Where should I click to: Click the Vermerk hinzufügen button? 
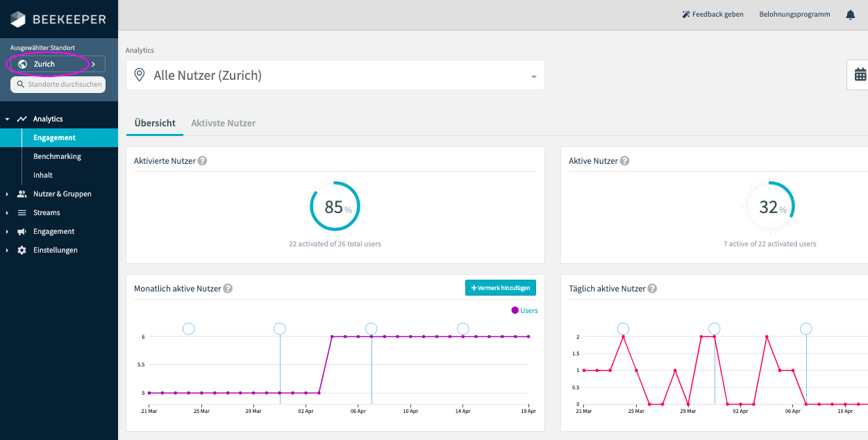(x=500, y=287)
